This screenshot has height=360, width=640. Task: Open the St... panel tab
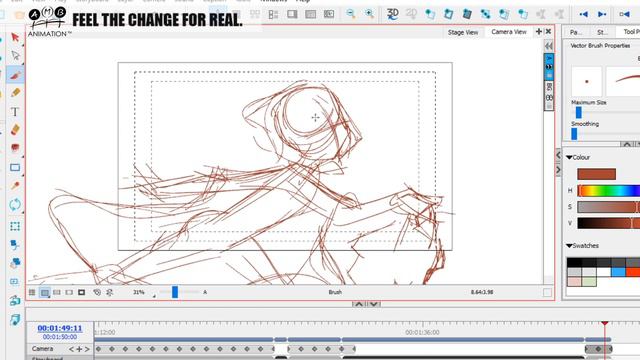[602, 32]
